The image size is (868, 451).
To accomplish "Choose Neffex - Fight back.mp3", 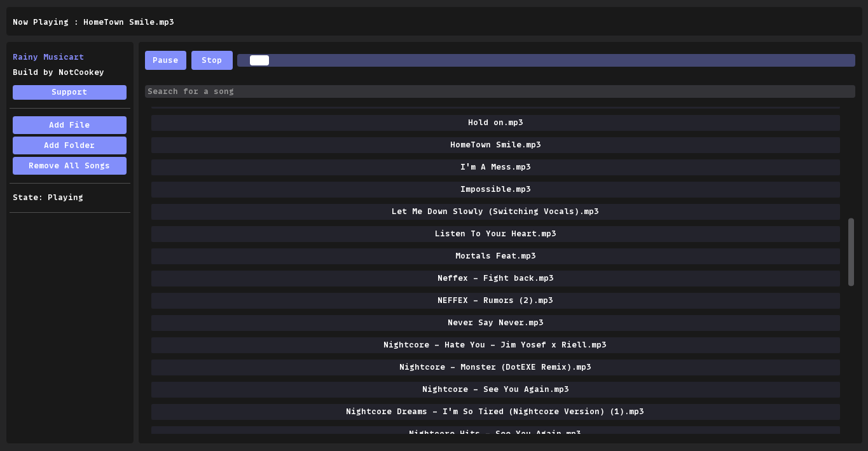I will [495, 278].
